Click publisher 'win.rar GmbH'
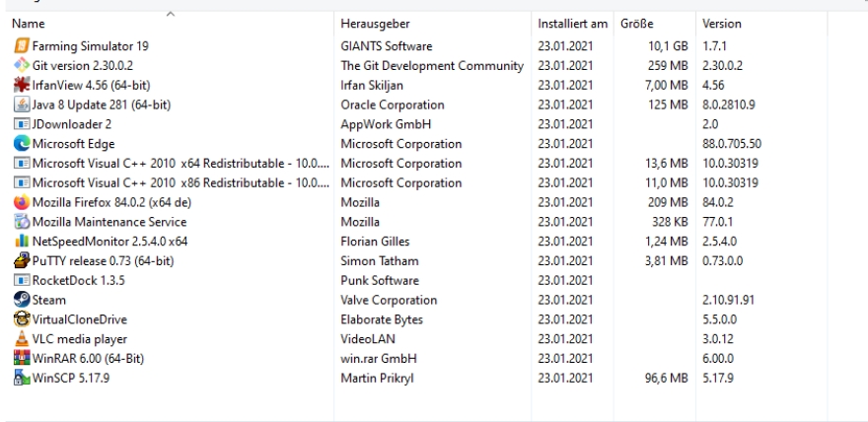868x422 pixels. pyautogui.click(x=379, y=359)
